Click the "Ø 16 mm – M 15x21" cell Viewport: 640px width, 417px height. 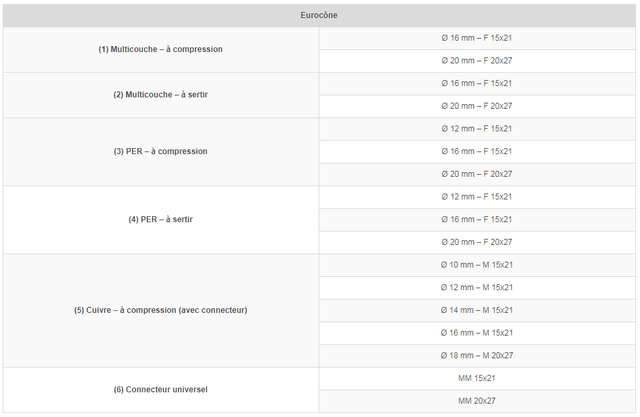click(x=477, y=333)
